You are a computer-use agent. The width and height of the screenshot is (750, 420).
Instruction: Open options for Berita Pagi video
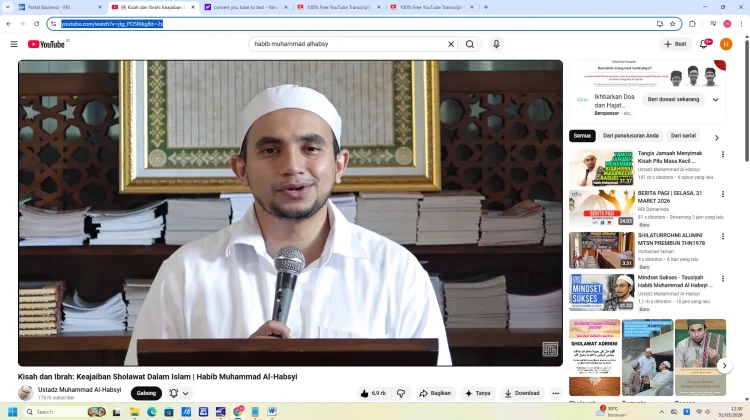tap(723, 194)
